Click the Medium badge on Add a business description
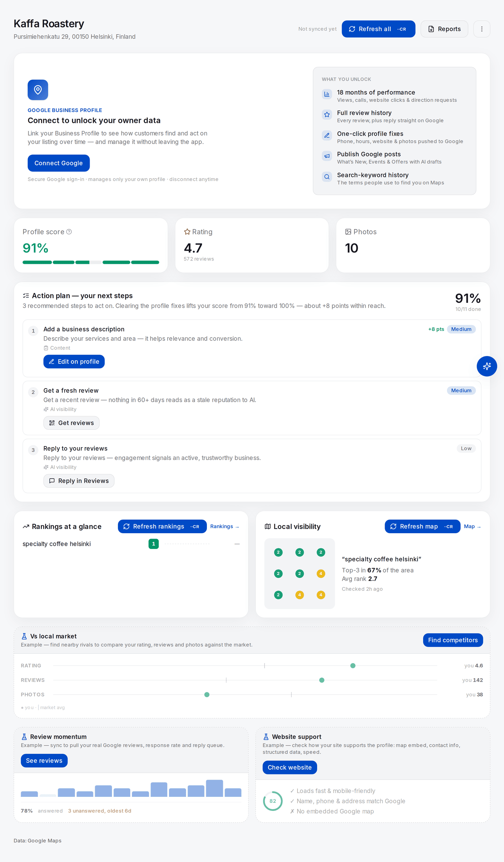504x862 pixels. coord(461,329)
